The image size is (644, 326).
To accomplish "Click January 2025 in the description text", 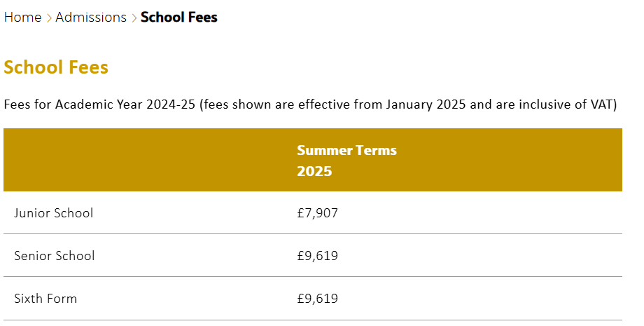I will coord(426,104).
